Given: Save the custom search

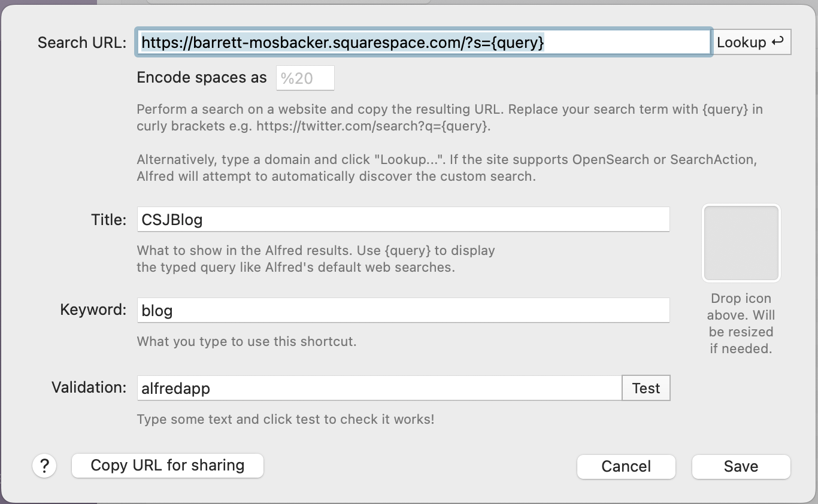Looking at the screenshot, I should [741, 466].
